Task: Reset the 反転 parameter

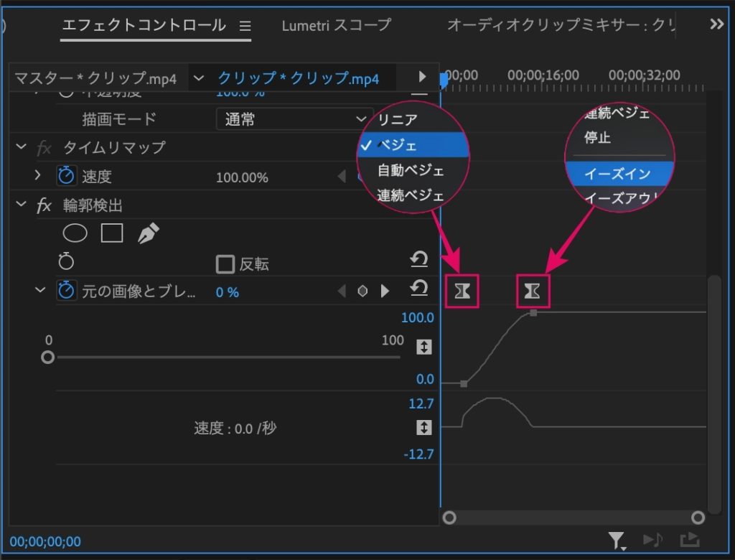Action: (x=418, y=259)
